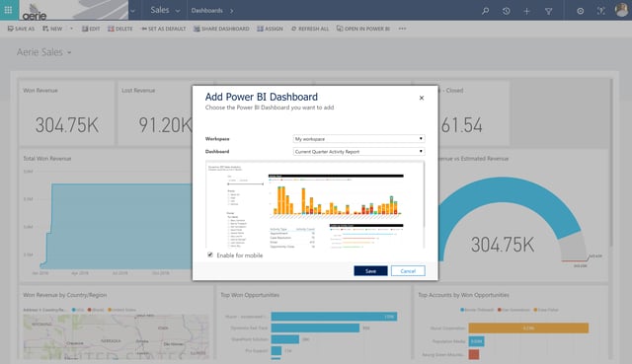Open the Aerie Sales dashboard selector
Image resolution: width=632 pixels, height=364 pixels.
(x=43, y=52)
